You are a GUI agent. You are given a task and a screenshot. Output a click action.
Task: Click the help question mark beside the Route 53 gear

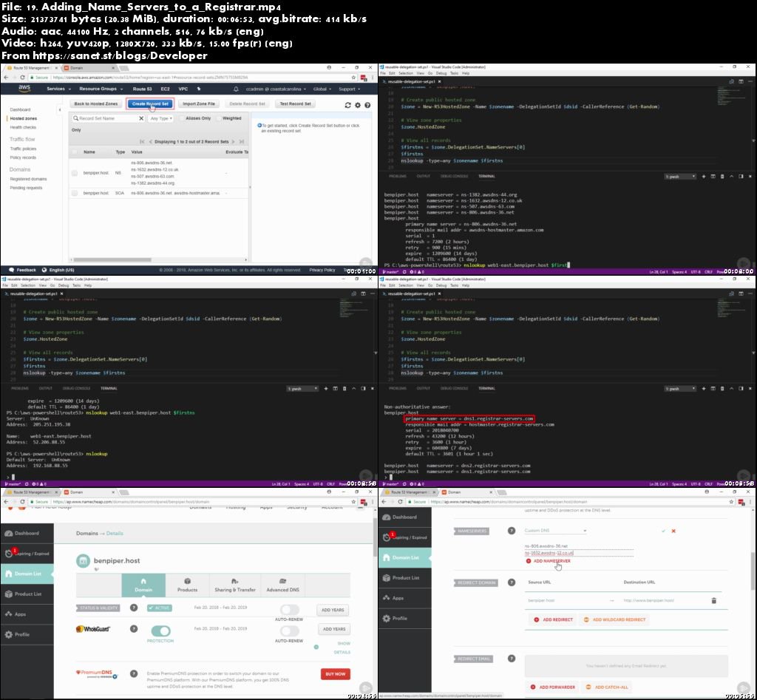367,105
